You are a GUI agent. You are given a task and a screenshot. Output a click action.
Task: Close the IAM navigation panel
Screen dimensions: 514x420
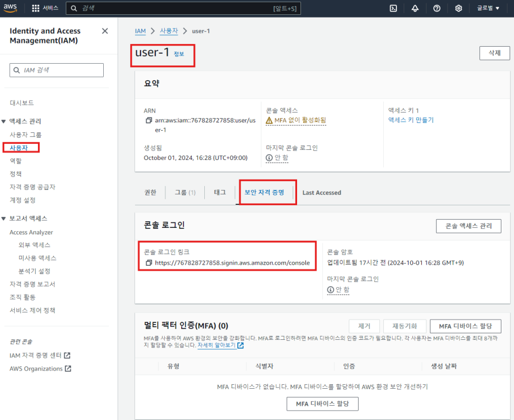(x=105, y=31)
